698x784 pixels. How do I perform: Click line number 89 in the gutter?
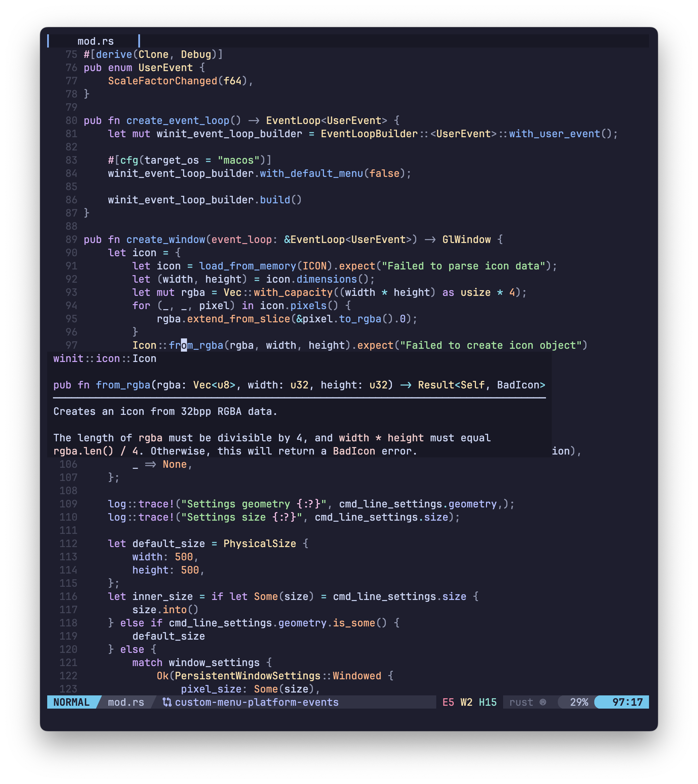[x=72, y=239]
